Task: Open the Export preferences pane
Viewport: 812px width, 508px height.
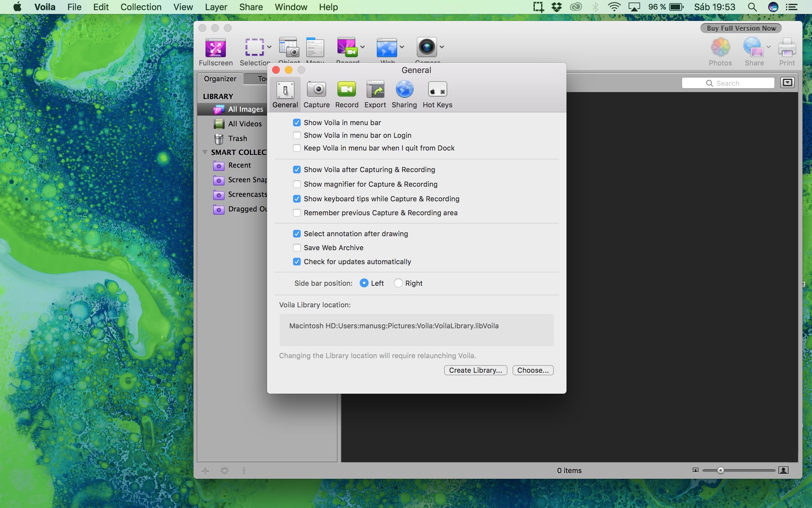Action: tap(375, 94)
